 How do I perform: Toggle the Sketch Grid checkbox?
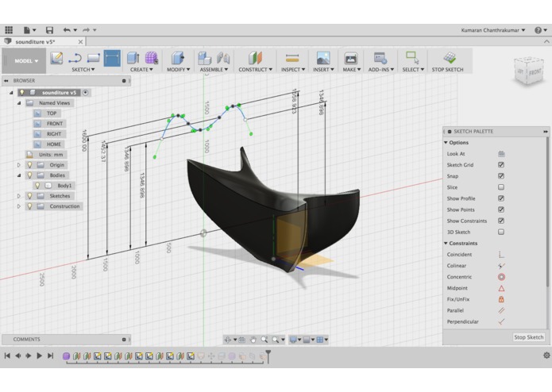point(501,165)
